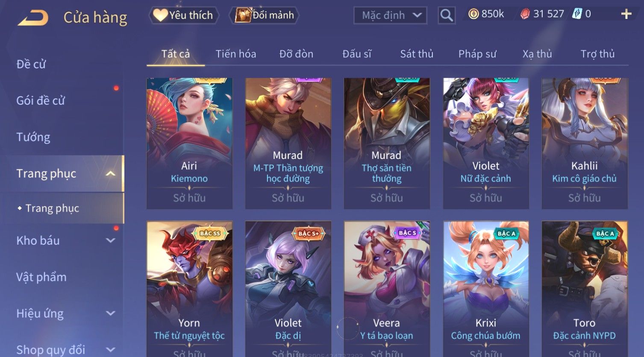This screenshot has width=644, height=357.
Task: Click the blue ticket currency icon
Action: pos(577,14)
